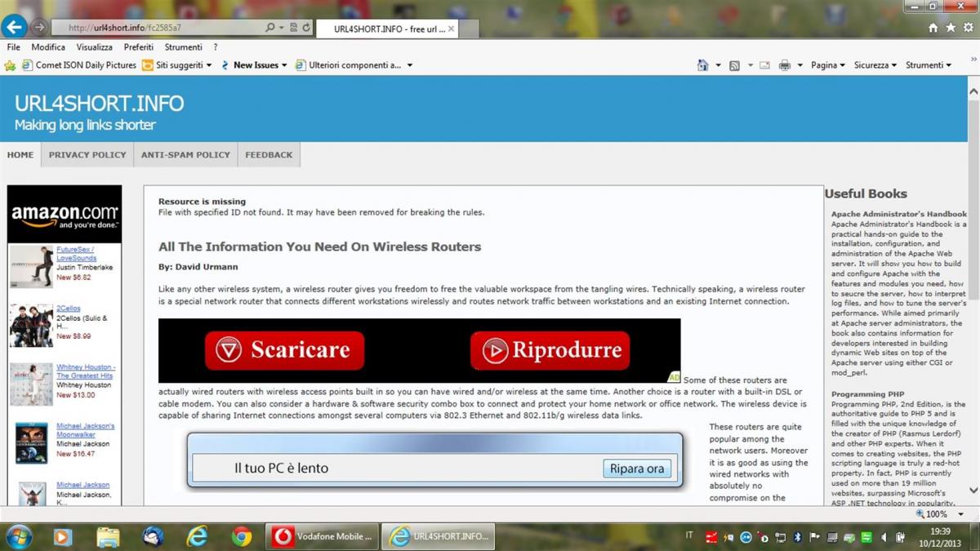This screenshot has height=551, width=980.
Task: Open the favorites star icon at top right
Action: (950, 27)
